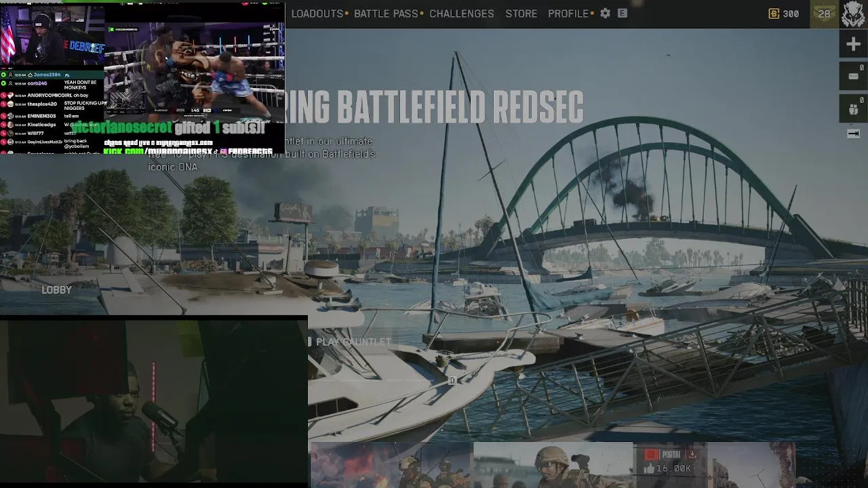Open the wolf player emblem
The width and height of the screenshot is (868, 488).
pos(853,14)
